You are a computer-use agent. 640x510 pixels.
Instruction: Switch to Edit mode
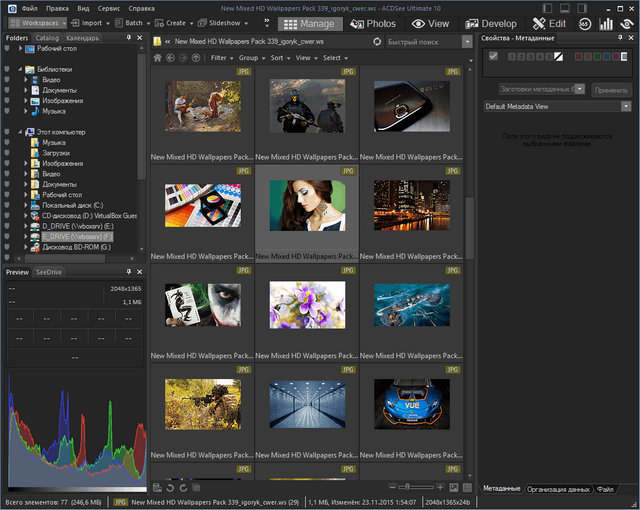click(x=549, y=22)
